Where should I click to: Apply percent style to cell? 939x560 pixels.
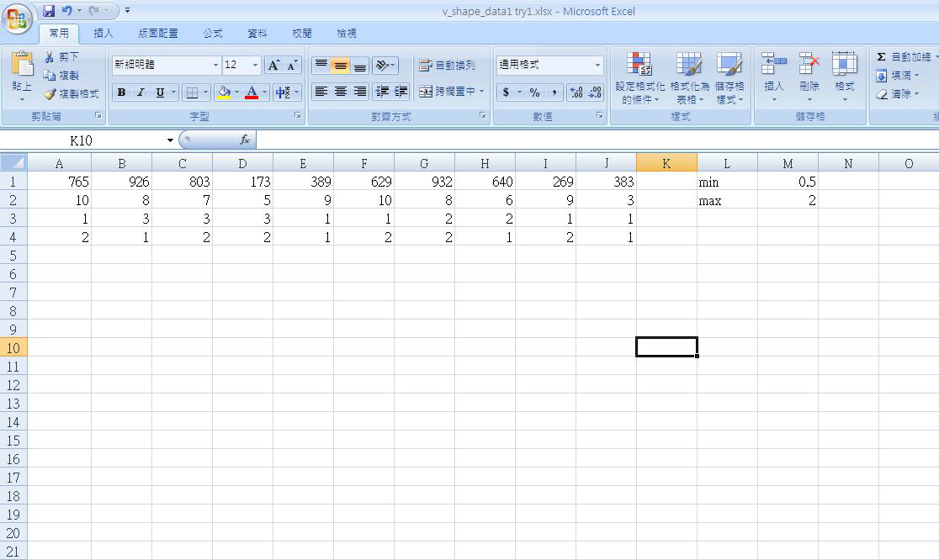click(535, 92)
